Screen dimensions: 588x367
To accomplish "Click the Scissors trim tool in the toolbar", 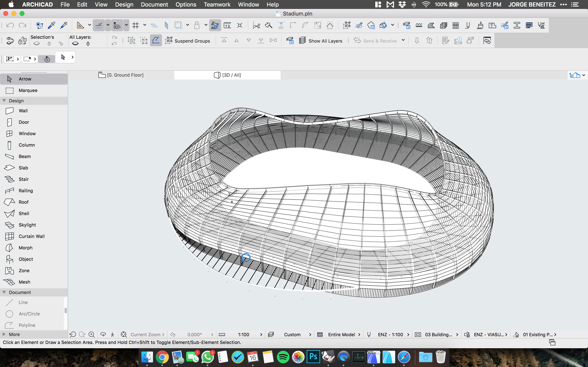I will pos(256,25).
